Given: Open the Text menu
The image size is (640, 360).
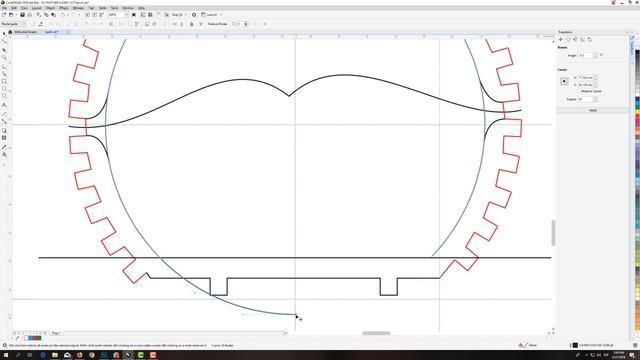Looking at the screenshot, I should (x=91, y=8).
